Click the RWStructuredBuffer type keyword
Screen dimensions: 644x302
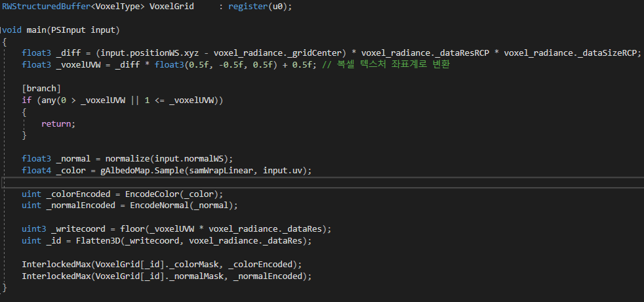pos(47,7)
